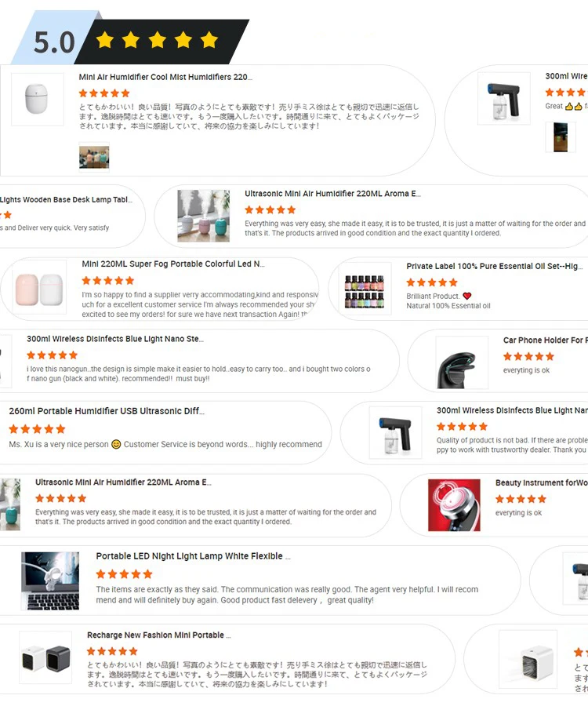This screenshot has width=588, height=728.
Task: Open the 260ml Portable Humidifier USB Ultrasonic title
Action: coord(107,411)
